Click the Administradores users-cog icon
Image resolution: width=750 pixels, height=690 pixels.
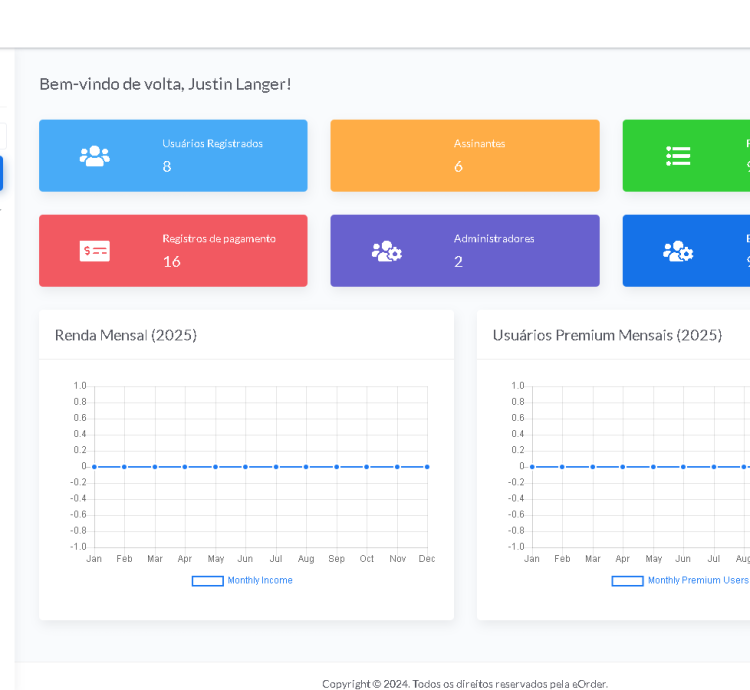click(x=386, y=251)
